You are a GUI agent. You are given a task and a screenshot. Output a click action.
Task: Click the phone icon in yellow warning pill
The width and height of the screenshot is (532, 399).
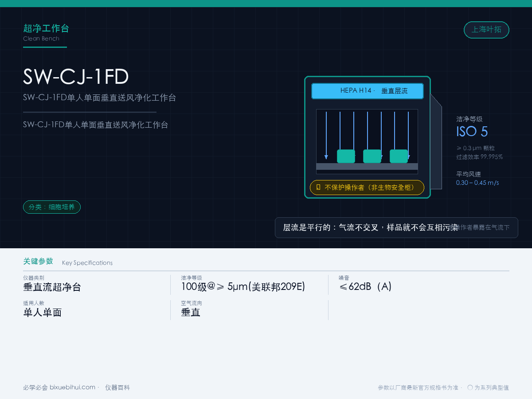click(318, 188)
